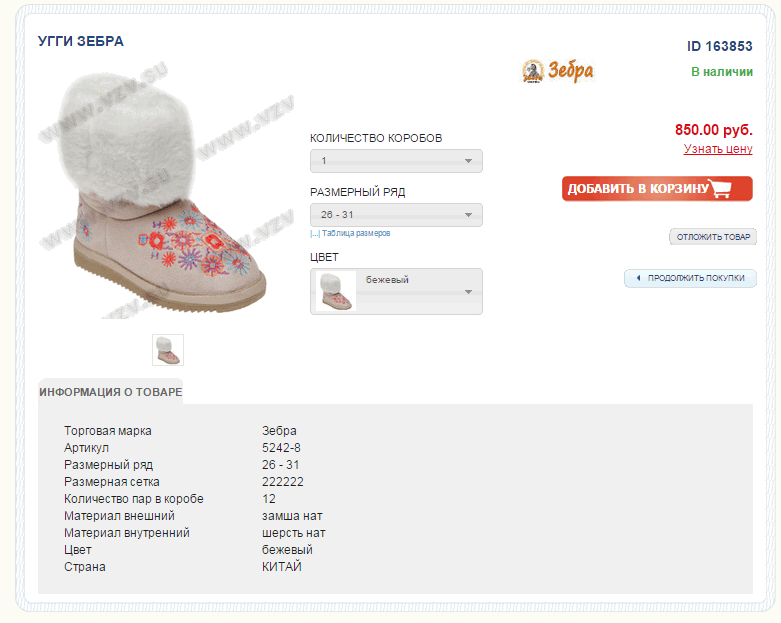Expand the РАЗМЕРНЫЙ РЯД 26 - 31 dropdown

[x=396, y=215]
